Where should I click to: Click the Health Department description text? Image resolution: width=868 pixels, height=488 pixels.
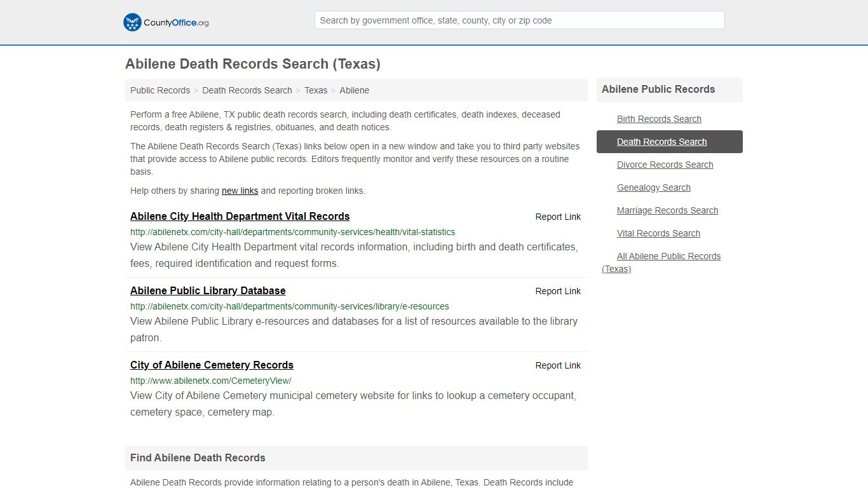click(354, 255)
